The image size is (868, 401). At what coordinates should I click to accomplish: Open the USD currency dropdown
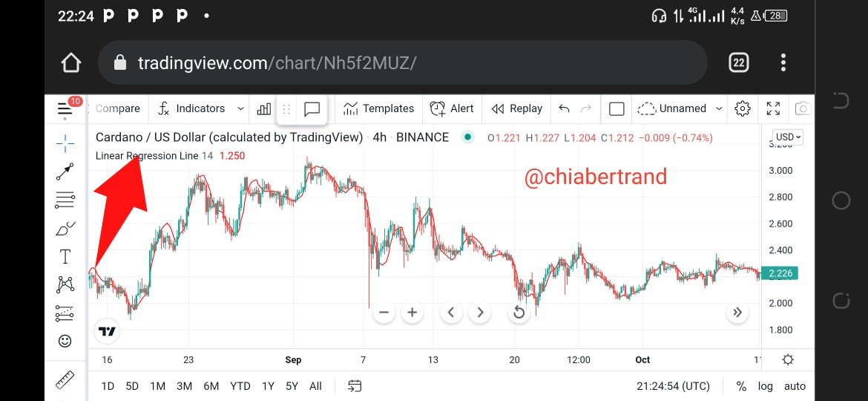[x=788, y=137]
